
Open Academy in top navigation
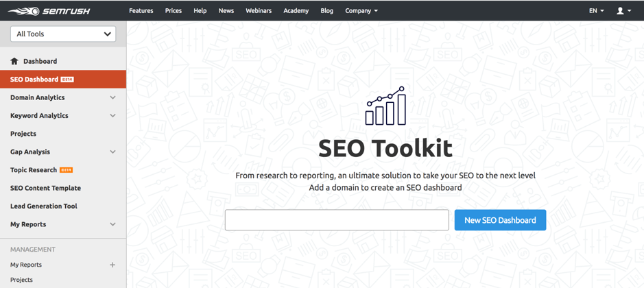pyautogui.click(x=296, y=11)
